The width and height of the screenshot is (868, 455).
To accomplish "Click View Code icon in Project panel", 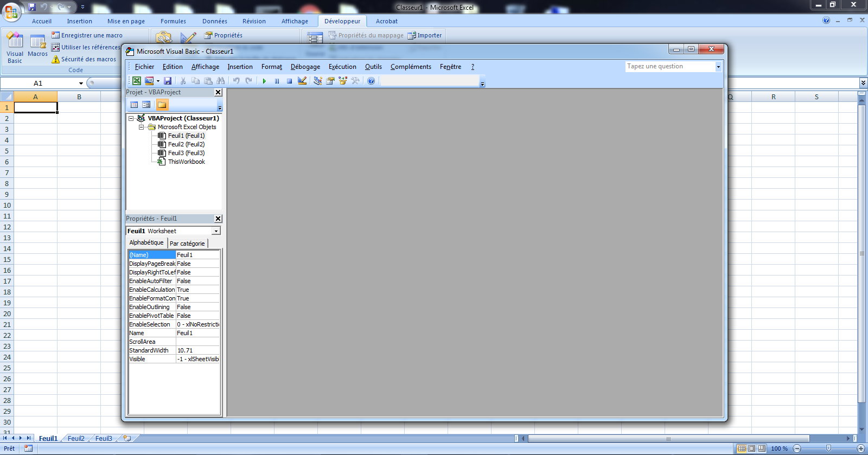I will point(134,105).
